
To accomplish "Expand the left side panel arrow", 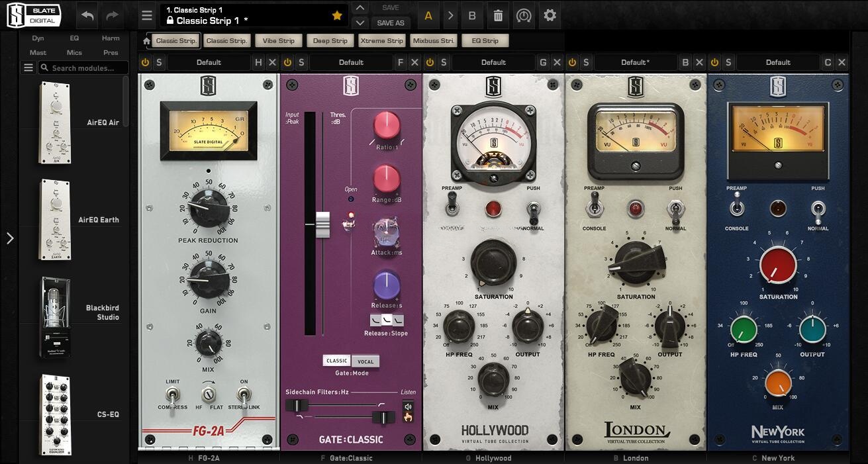I will [9, 238].
